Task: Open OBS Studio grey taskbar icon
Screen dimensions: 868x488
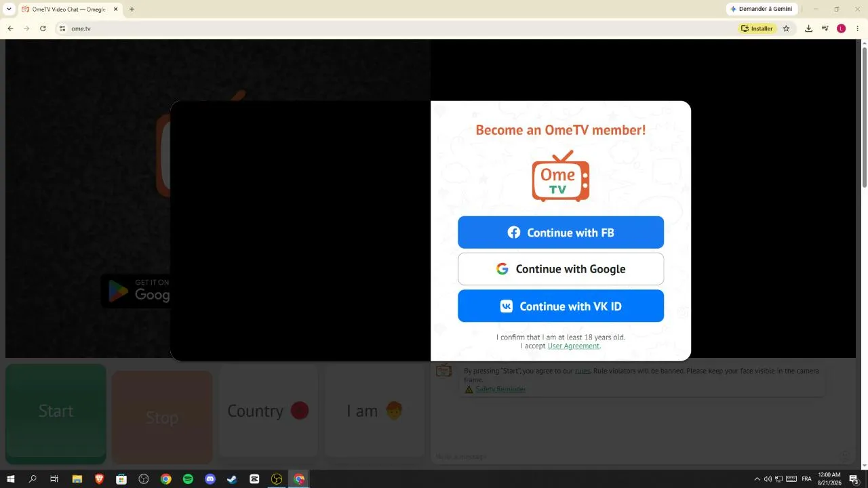Action: 144,479
